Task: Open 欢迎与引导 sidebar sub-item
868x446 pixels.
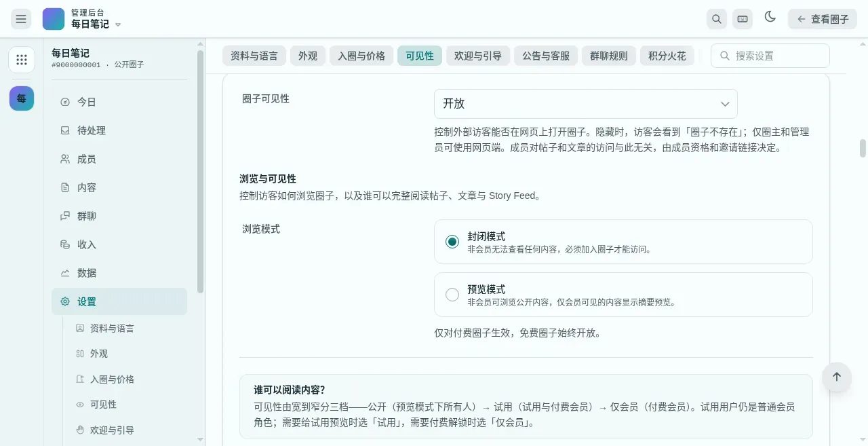Action: pyautogui.click(x=127, y=430)
